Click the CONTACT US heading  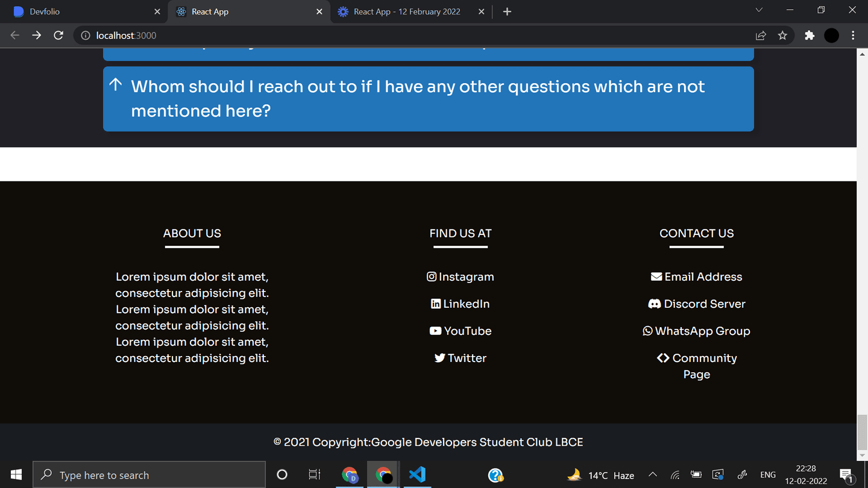[697, 233]
